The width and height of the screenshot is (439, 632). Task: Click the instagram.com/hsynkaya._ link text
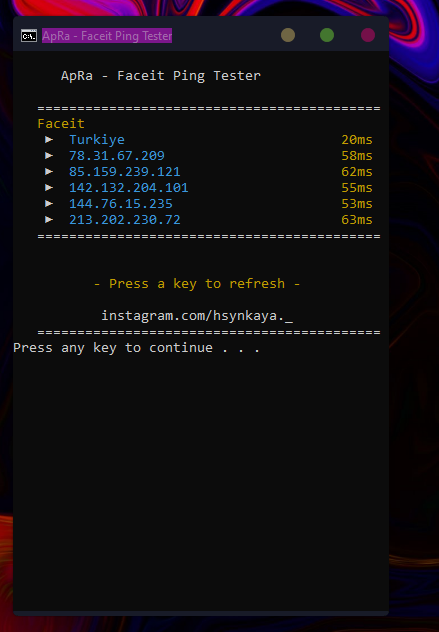pos(197,316)
